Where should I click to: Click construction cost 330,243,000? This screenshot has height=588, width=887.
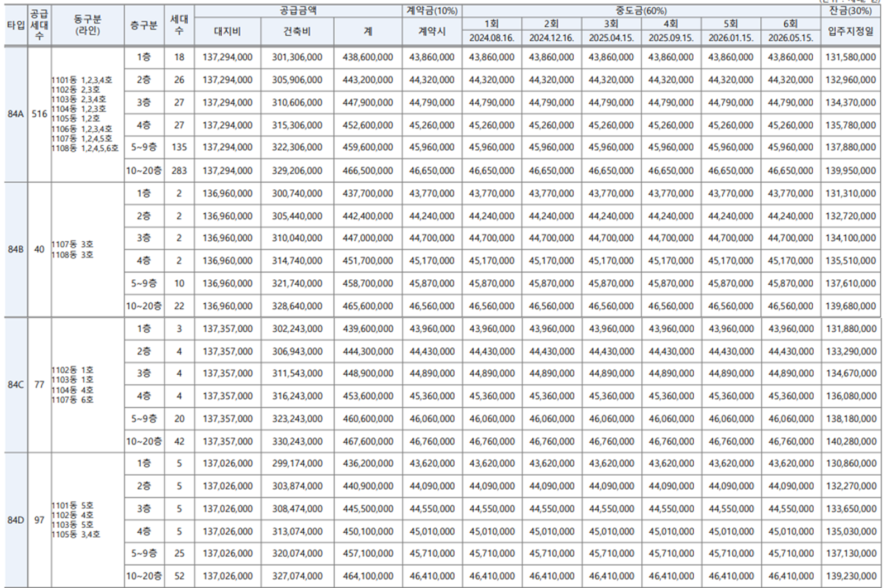(297, 442)
